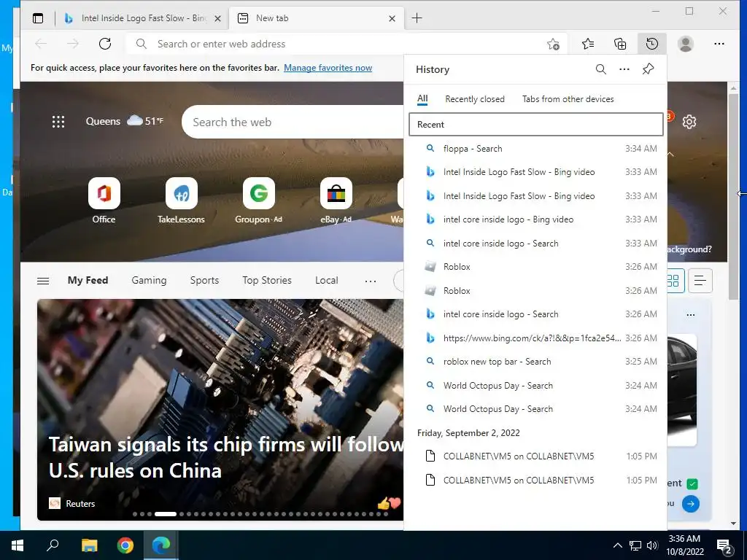
Task: Launch Google Chrome from the taskbar
Action: tap(125, 545)
